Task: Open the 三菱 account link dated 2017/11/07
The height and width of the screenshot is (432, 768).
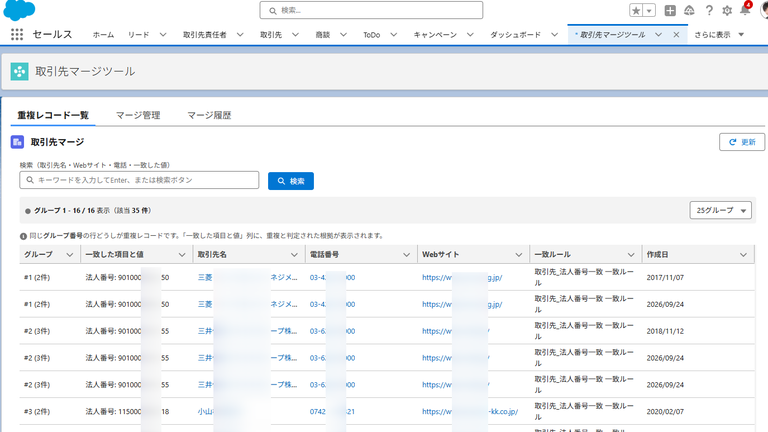Action: point(247,277)
